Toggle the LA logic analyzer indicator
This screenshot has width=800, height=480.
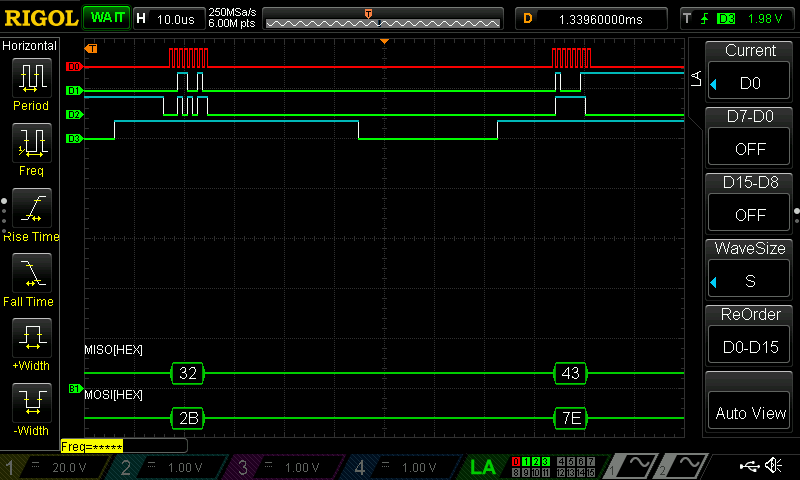[483, 467]
